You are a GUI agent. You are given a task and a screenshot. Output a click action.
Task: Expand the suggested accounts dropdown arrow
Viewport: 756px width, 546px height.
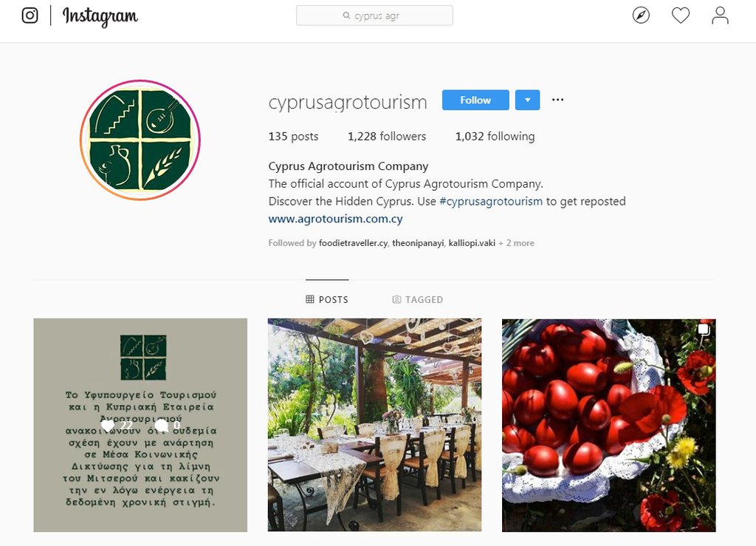coord(527,100)
